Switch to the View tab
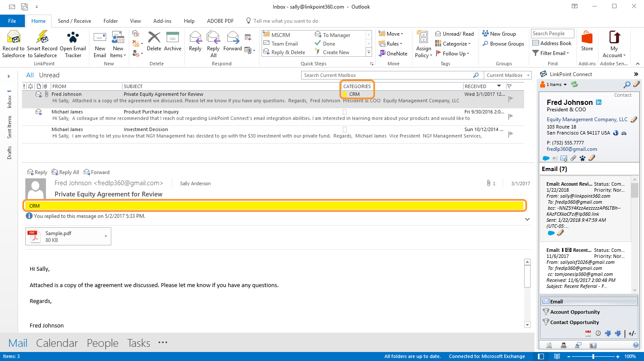644x361 pixels. [x=135, y=21]
